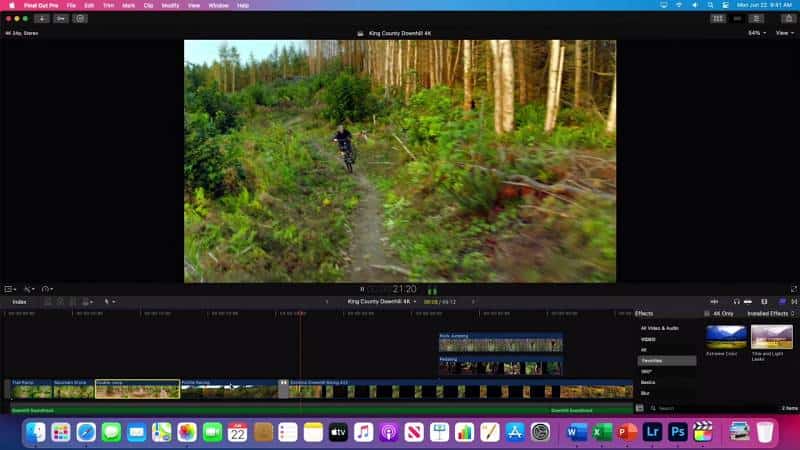800x450 pixels.
Task: Select the VIDEO effects heading
Action: (x=648, y=339)
